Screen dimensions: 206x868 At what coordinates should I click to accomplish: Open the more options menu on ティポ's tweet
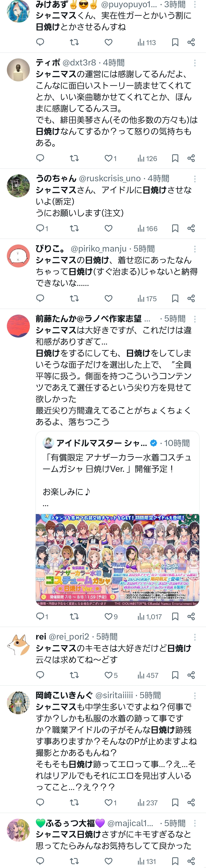tap(195, 63)
